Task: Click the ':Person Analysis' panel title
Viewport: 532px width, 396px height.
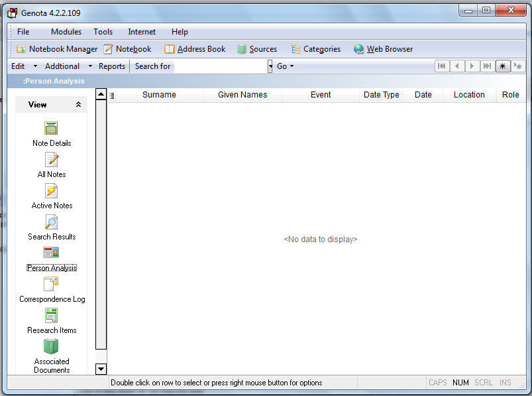Action: pos(54,81)
